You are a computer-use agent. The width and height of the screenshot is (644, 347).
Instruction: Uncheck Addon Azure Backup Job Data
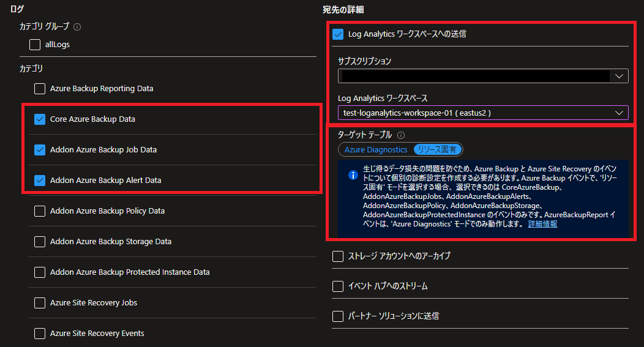pyautogui.click(x=40, y=150)
